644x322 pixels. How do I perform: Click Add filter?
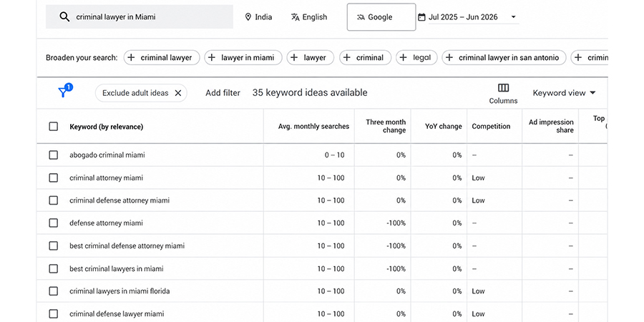click(x=223, y=93)
